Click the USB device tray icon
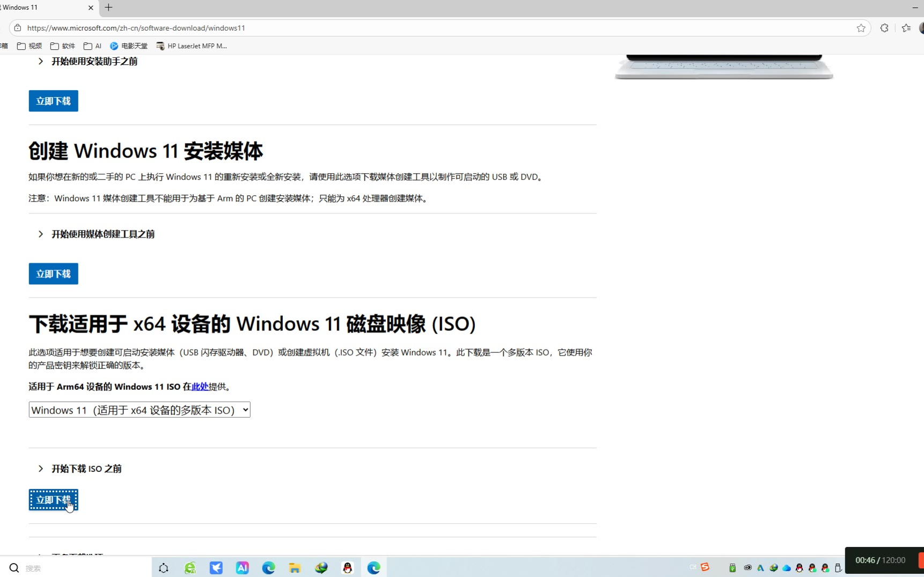 [x=838, y=568]
